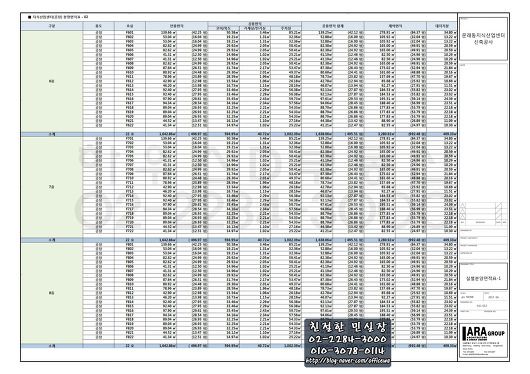Select the 호실 column header
Image resolution: width=530 pixels, height=374 pixels.
pos(130,26)
